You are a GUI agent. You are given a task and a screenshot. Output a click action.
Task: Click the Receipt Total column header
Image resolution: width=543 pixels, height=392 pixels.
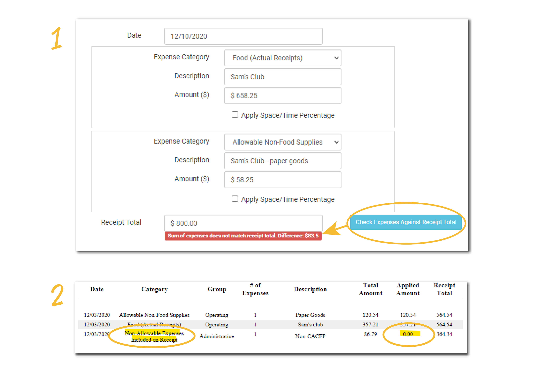pyautogui.click(x=444, y=289)
